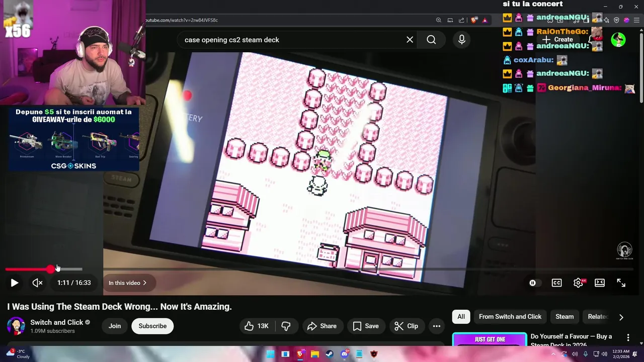Click the magnifier search button
The width and height of the screenshot is (644, 362).
pyautogui.click(x=431, y=40)
